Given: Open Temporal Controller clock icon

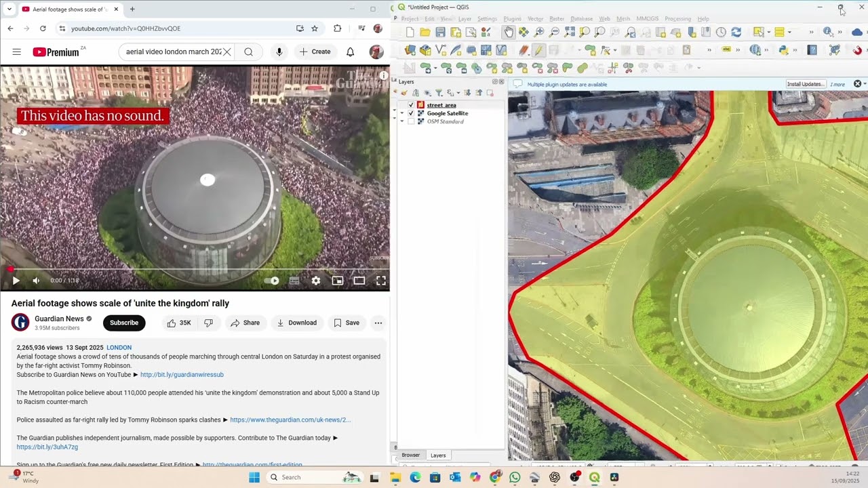Looking at the screenshot, I should pos(721,32).
